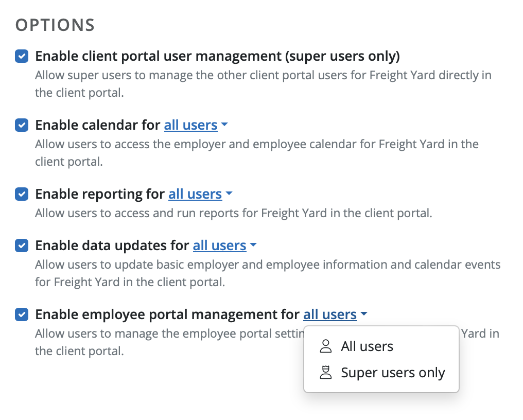Turn off the employee portal management checkbox

(22, 314)
